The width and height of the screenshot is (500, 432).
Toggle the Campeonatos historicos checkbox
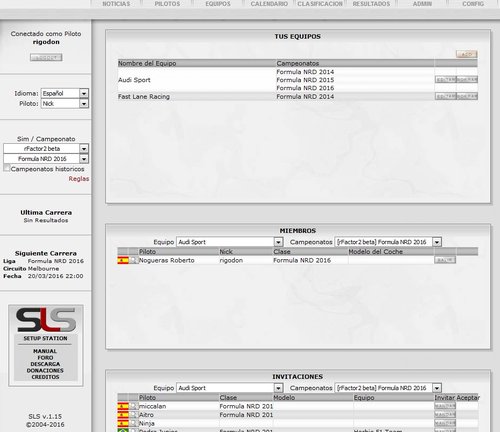click(6, 168)
